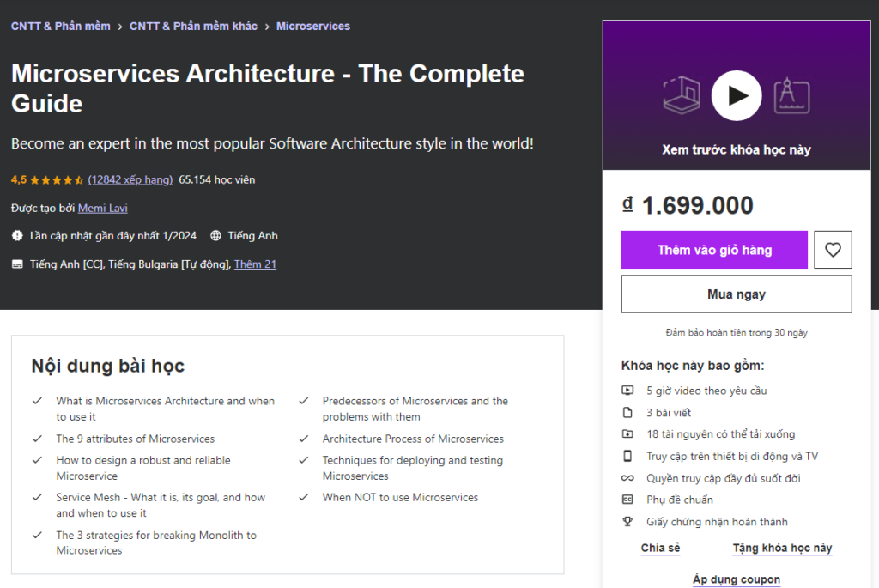Open the Microservices breadcrumb category
879x588 pixels.
[x=312, y=26]
